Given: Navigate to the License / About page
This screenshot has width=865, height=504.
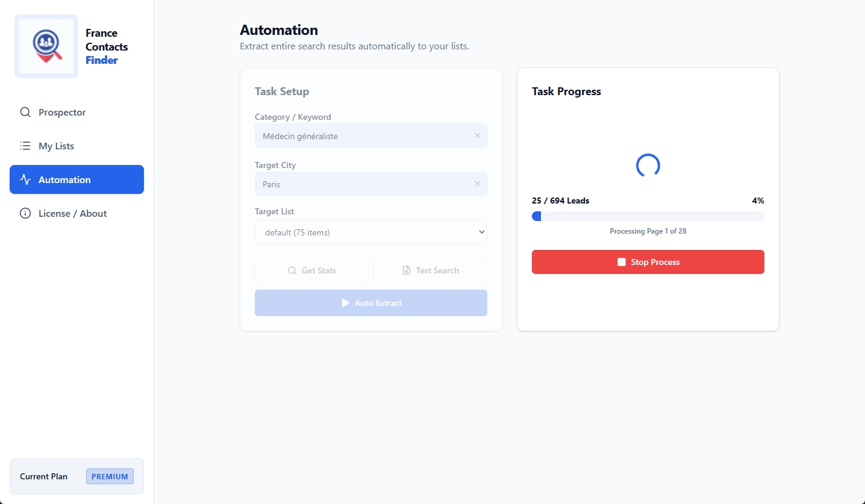Looking at the screenshot, I should coord(72,213).
